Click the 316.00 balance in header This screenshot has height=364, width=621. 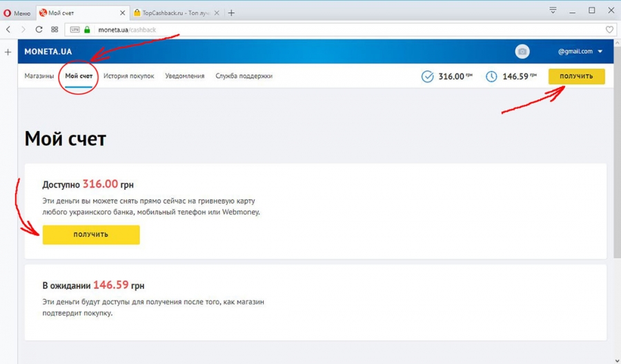(455, 77)
